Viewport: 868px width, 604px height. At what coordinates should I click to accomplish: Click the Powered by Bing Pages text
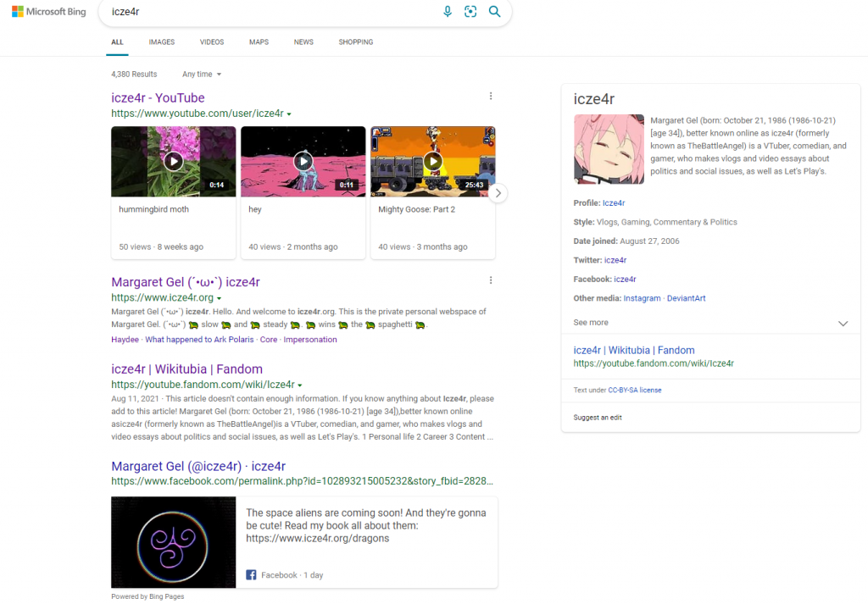(x=147, y=596)
